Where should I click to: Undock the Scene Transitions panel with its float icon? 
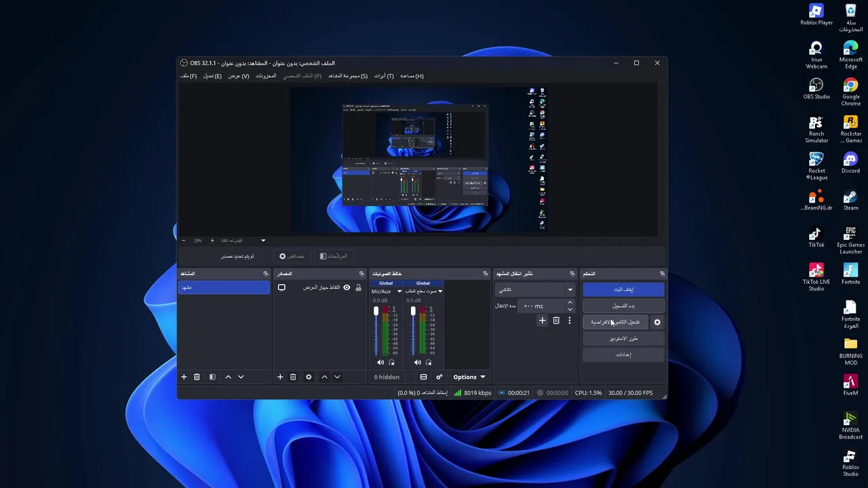click(572, 274)
